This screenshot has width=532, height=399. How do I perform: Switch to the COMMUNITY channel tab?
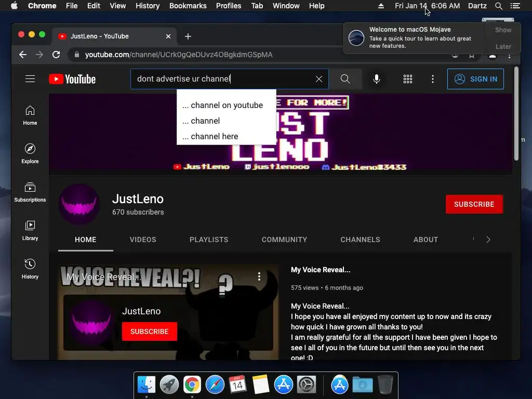coord(284,240)
